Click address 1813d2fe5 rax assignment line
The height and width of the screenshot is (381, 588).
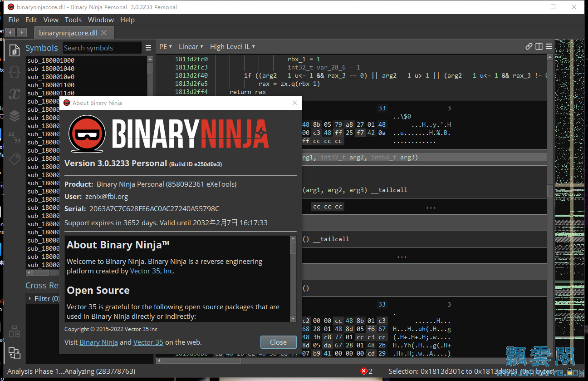click(191, 84)
